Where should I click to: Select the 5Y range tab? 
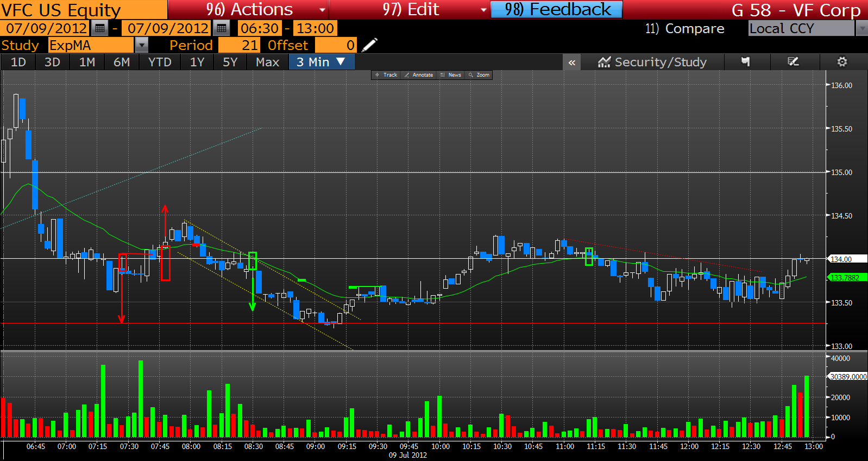pyautogui.click(x=230, y=62)
